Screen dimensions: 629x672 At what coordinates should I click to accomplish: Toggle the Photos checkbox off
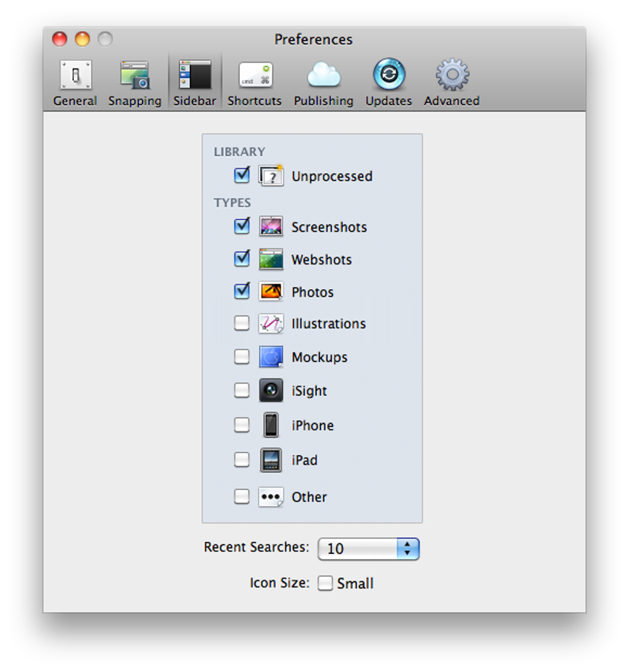click(241, 291)
